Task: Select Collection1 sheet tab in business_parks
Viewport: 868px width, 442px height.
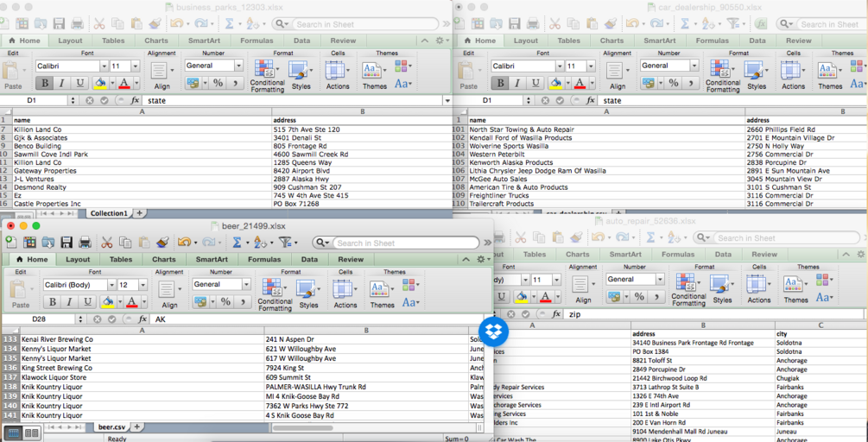Action: pyautogui.click(x=109, y=213)
